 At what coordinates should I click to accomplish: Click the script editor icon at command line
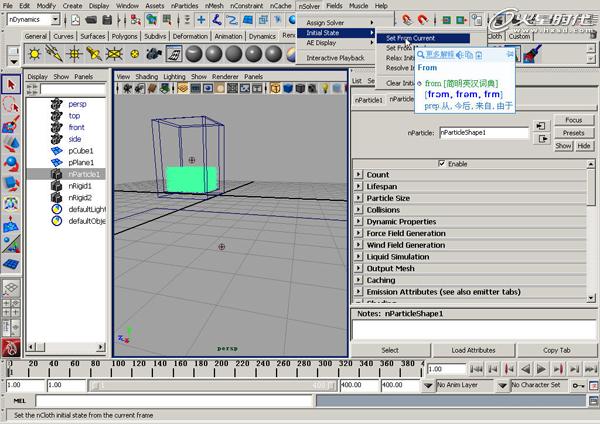click(x=593, y=401)
